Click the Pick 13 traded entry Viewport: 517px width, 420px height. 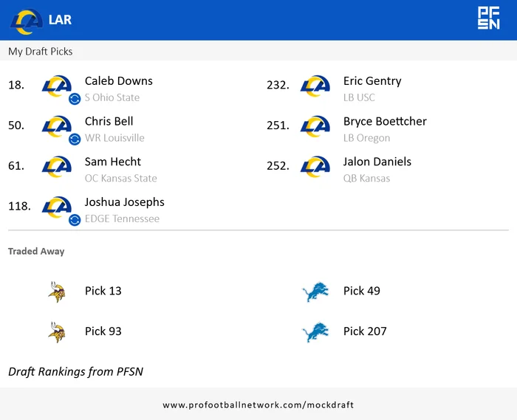click(103, 291)
